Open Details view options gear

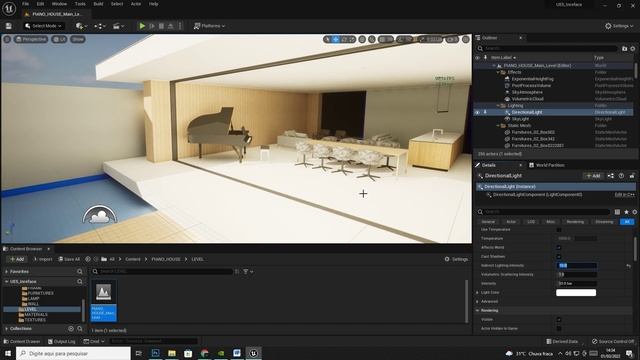click(x=634, y=212)
